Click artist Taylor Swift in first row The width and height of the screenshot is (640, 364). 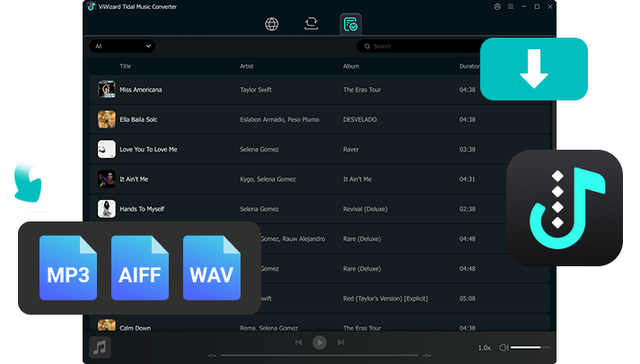(256, 90)
